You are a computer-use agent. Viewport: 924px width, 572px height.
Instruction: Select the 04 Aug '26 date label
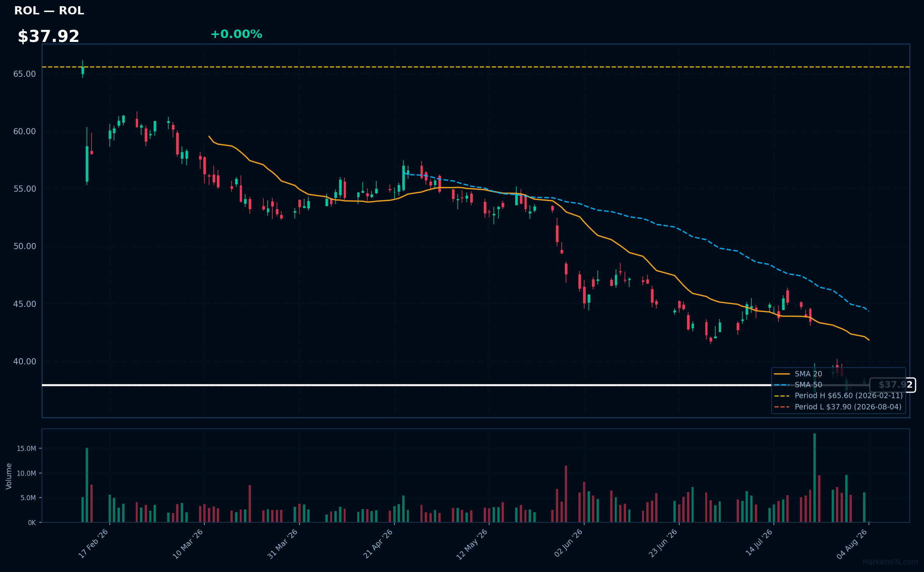pyautogui.click(x=853, y=543)
